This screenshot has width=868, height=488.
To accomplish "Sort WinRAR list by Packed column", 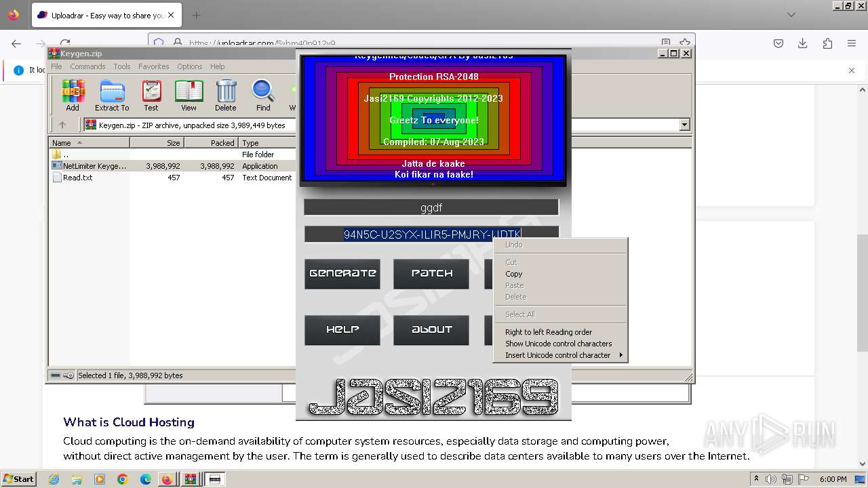I will tap(211, 143).
